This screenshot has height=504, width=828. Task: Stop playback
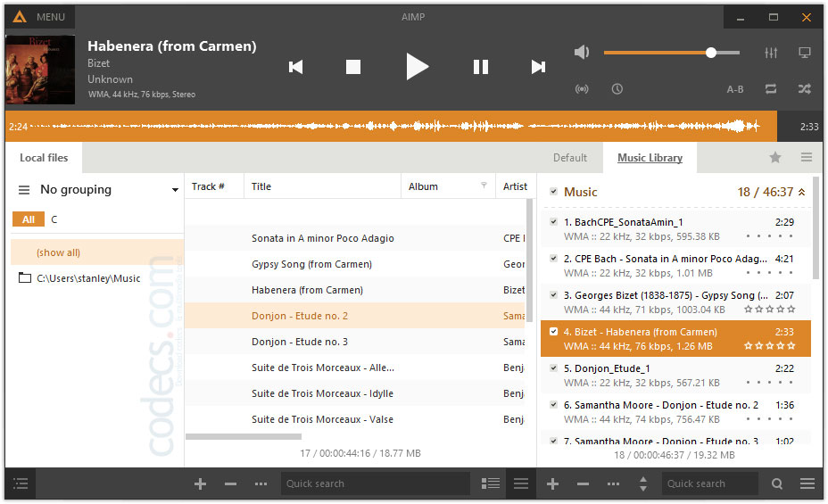[352, 67]
